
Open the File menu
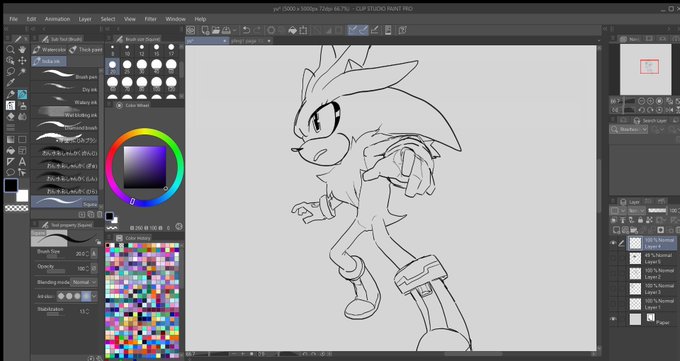(13, 19)
